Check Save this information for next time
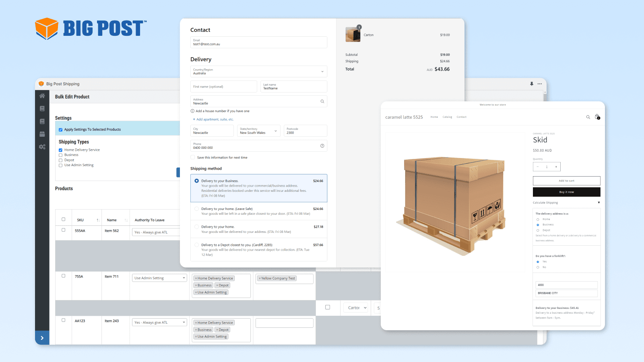Viewport: 644px width, 362px height. pos(192,157)
